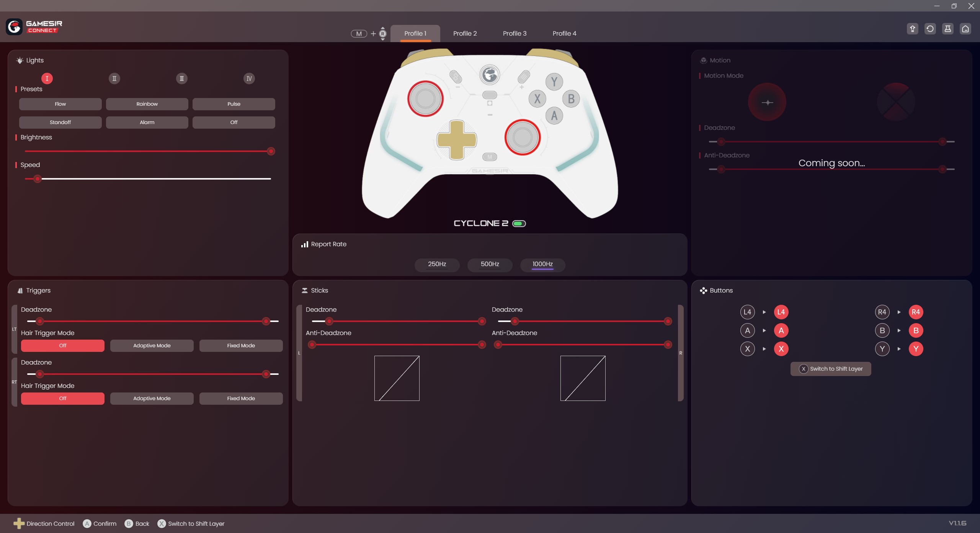Click the outlined X source button in Buttons
This screenshot has width=980, height=533.
[x=747, y=349]
